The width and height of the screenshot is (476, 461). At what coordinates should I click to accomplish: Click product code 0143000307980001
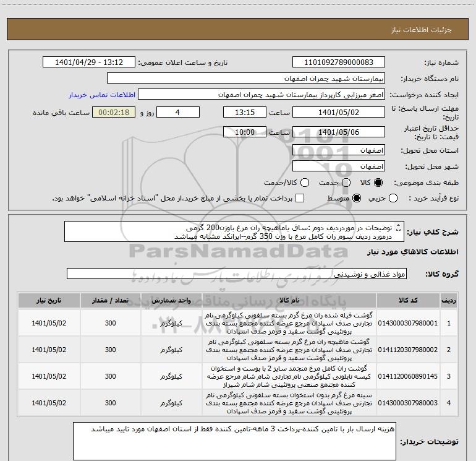tap(408, 323)
